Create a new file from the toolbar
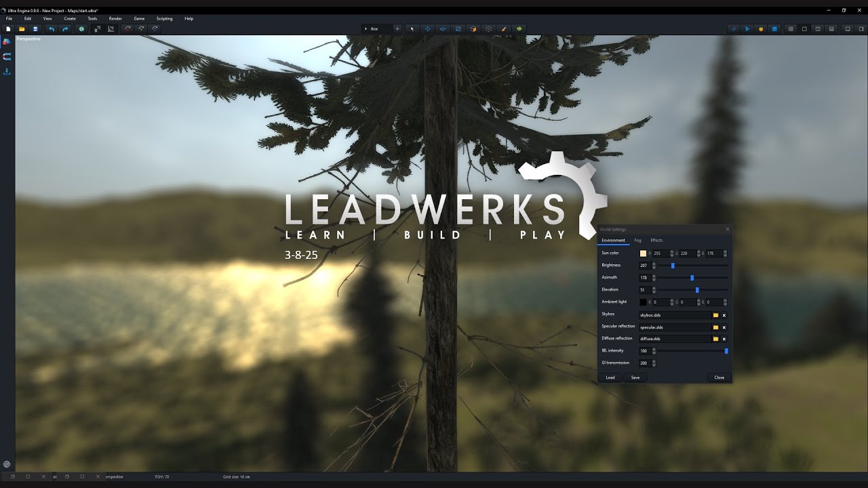Image resolution: width=868 pixels, height=488 pixels. (x=9, y=29)
